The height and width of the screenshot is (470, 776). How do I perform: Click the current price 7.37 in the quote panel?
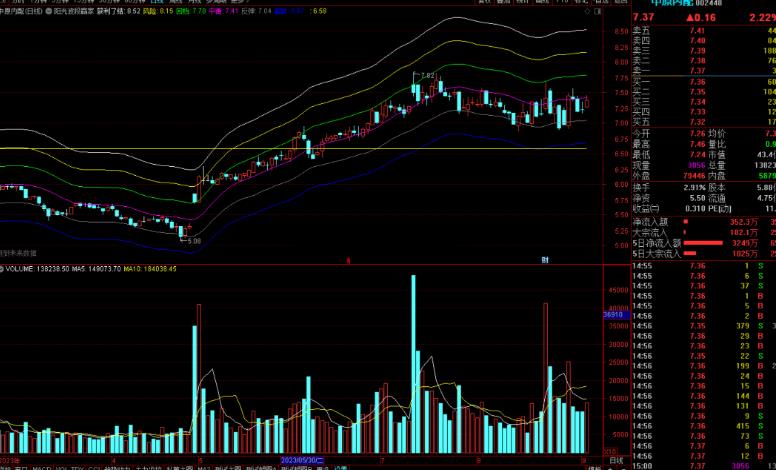(x=643, y=17)
